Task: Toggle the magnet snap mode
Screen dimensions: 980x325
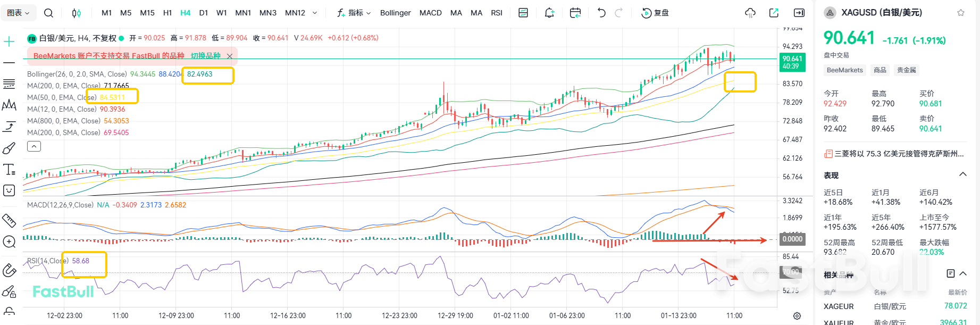Action: click(9, 270)
